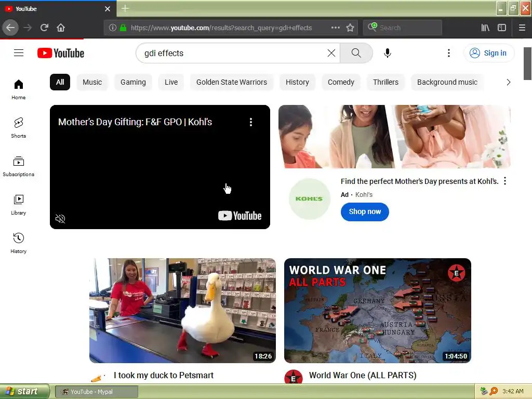Open YouTube settings three-dot menu near Sign in
The image size is (532, 399).
448,53
